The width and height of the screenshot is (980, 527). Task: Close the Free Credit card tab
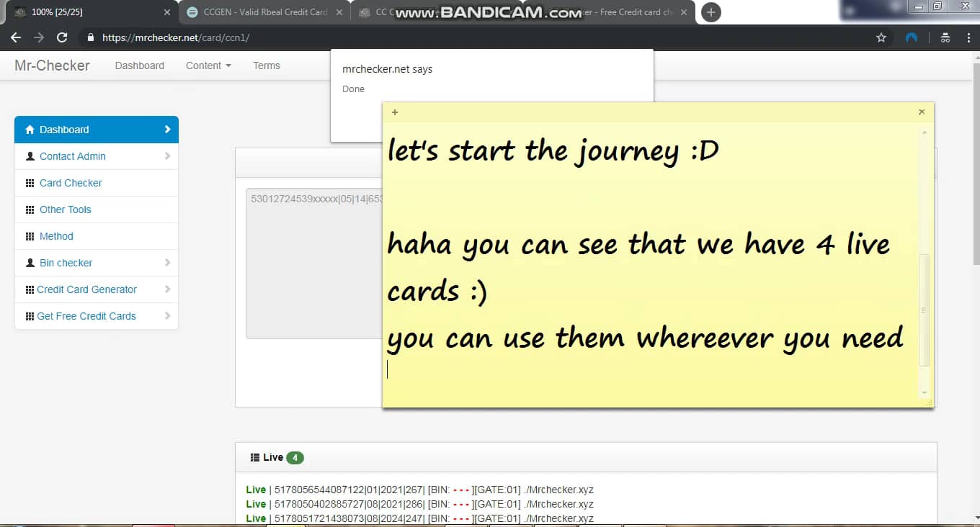point(684,12)
